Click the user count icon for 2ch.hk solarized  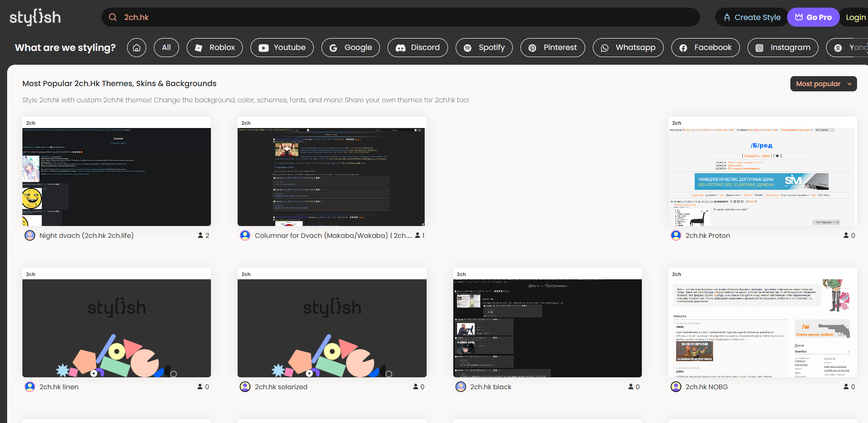point(416,387)
